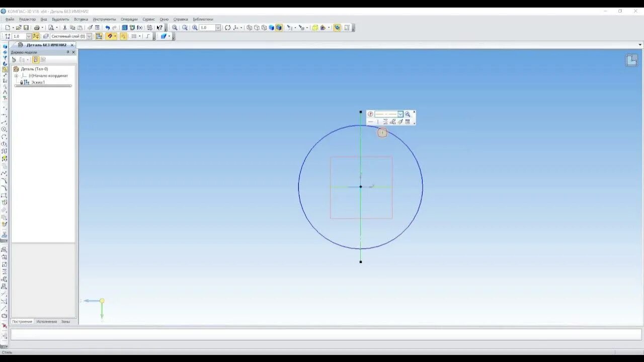
Task: Close the Дерево модели panel
Action: 73,52
